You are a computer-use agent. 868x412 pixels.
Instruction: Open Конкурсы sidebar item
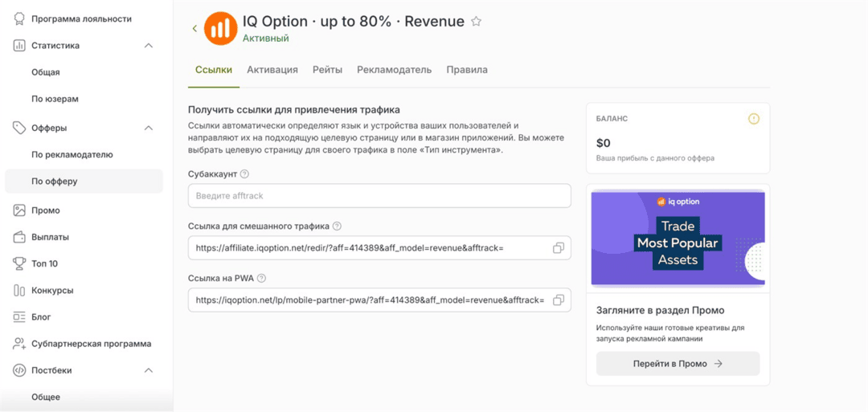click(52, 291)
